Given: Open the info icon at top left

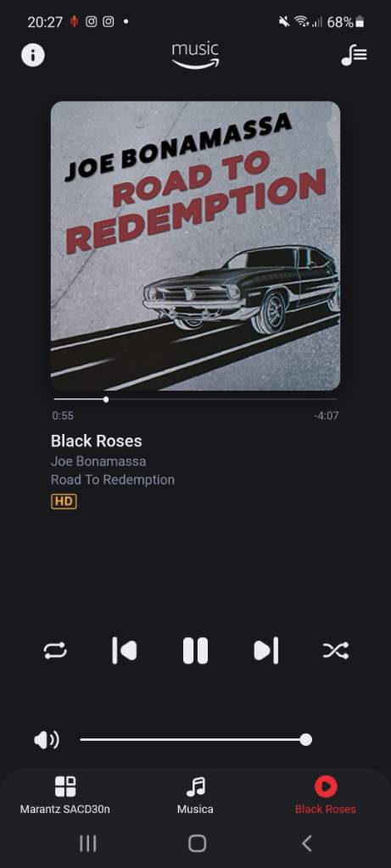Looking at the screenshot, I should [33, 55].
